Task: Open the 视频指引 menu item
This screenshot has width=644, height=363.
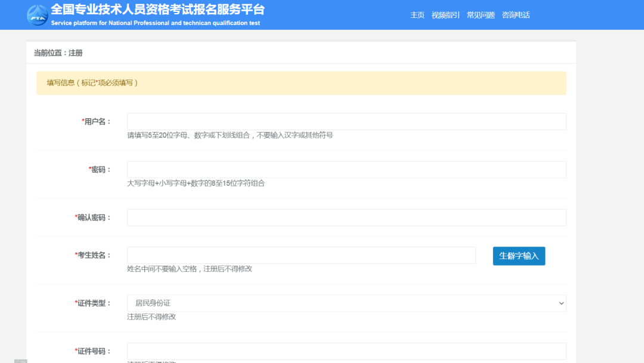Action: 445,14
